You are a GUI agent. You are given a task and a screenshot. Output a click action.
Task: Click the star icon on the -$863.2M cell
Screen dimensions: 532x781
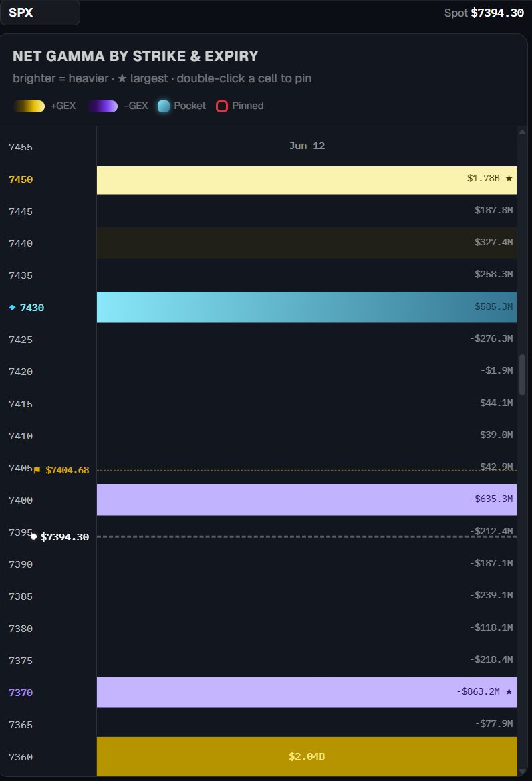coord(509,691)
